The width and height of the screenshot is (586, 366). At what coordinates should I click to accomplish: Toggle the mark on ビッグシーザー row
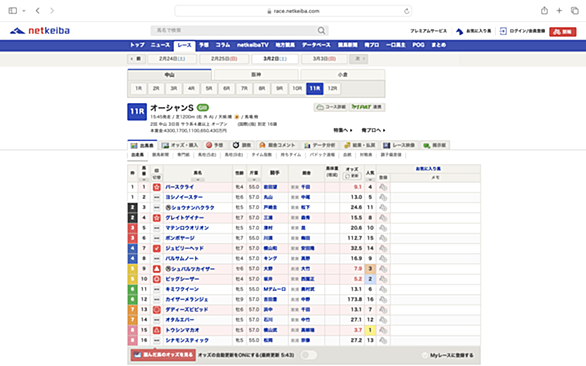pos(157,279)
